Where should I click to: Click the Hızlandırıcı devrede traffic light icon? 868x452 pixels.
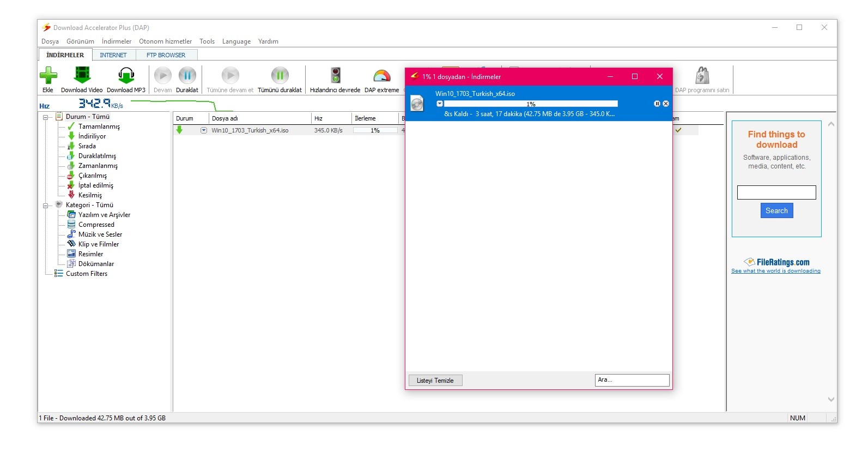(336, 75)
